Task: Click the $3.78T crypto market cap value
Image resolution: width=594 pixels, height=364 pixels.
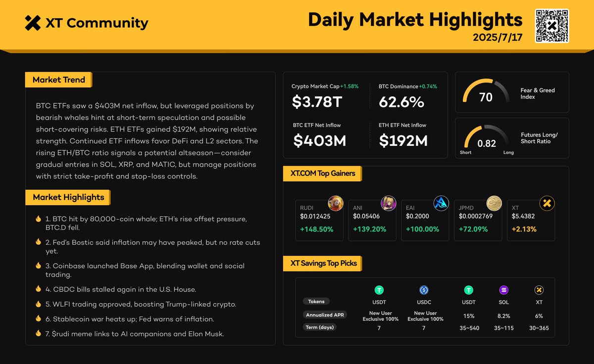Action: [x=317, y=101]
